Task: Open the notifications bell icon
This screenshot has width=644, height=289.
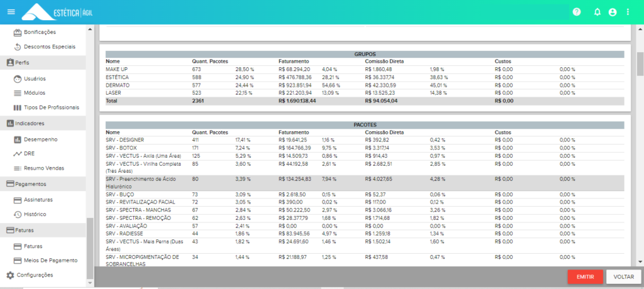Action: tap(597, 12)
